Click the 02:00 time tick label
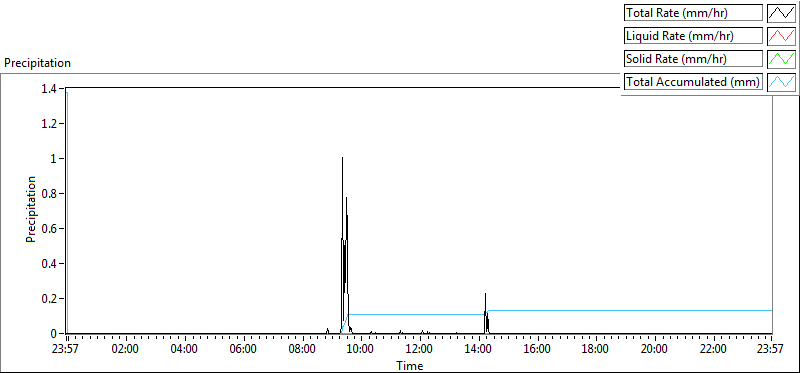The height and width of the screenshot is (373, 800). (126, 350)
